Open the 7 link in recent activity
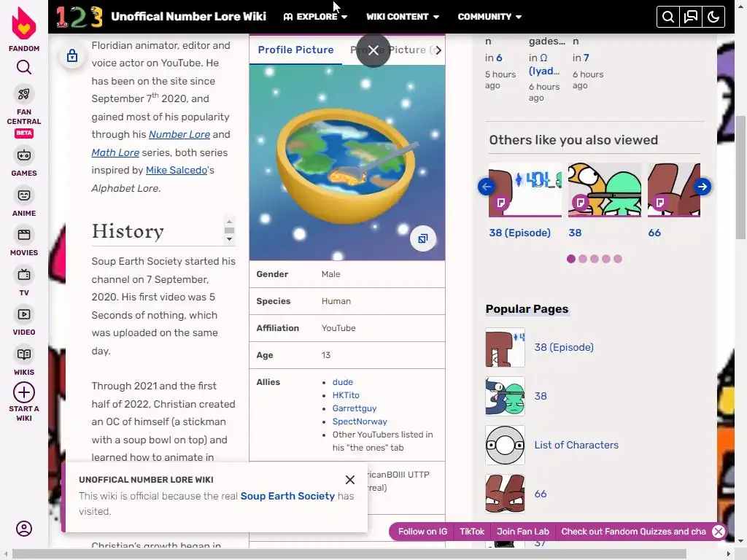The image size is (747, 560). tap(586, 58)
